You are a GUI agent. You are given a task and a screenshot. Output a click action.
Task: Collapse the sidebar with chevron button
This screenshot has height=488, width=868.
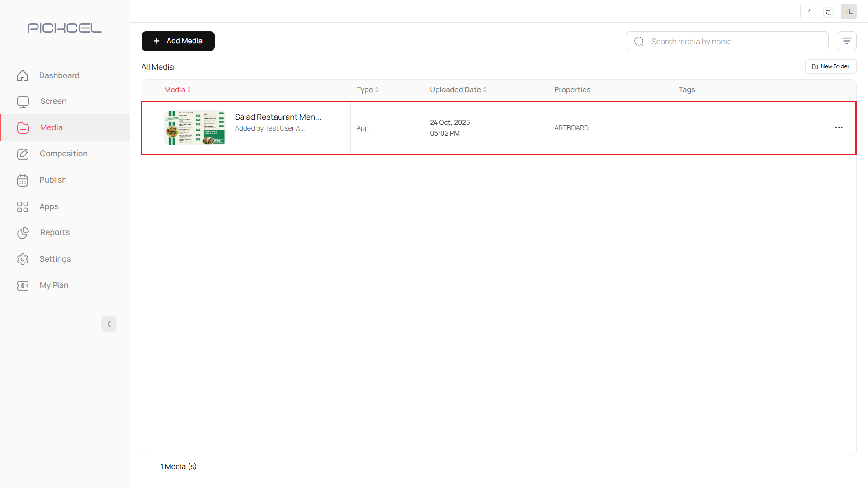click(x=108, y=324)
